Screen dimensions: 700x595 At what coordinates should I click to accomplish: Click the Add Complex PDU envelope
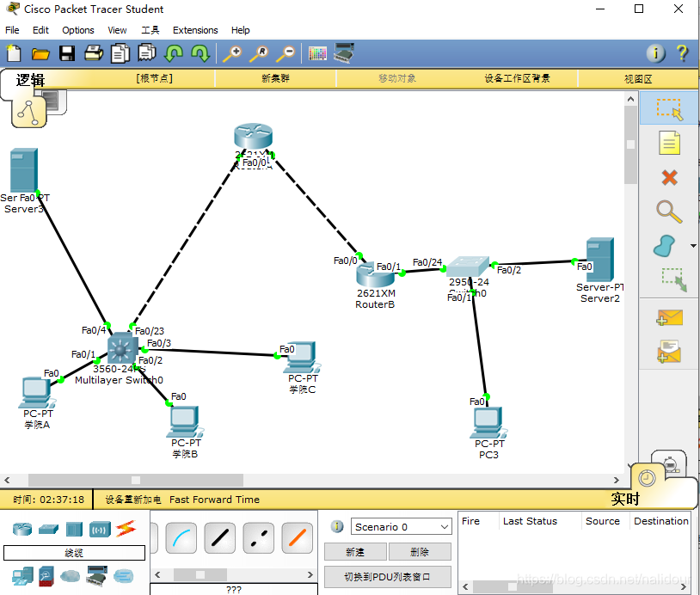coord(669,351)
